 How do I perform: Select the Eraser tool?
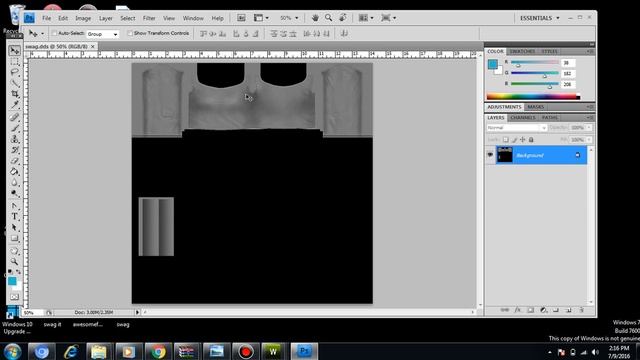[x=15, y=161]
